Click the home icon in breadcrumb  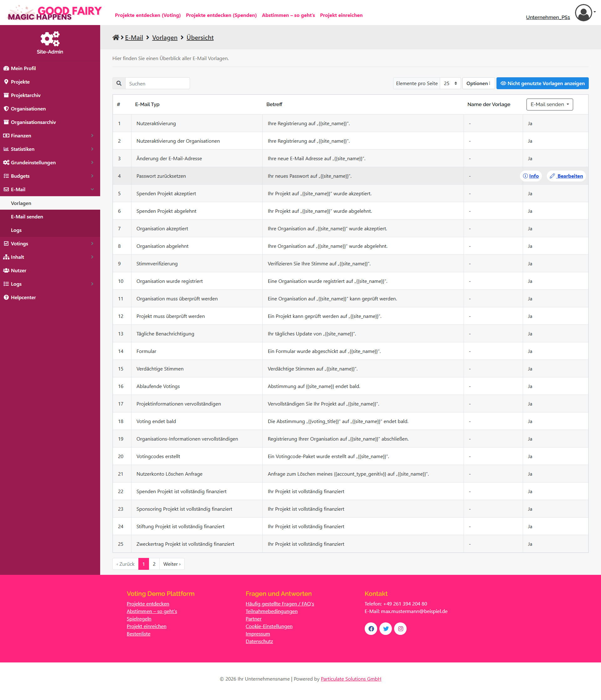pyautogui.click(x=116, y=38)
